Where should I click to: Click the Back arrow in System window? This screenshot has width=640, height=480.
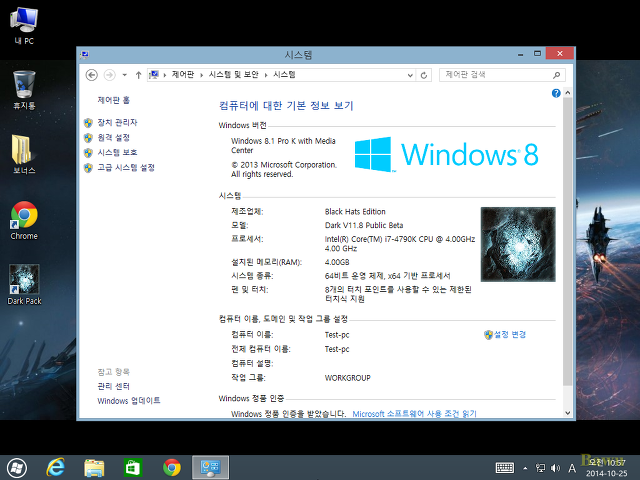coord(91,75)
